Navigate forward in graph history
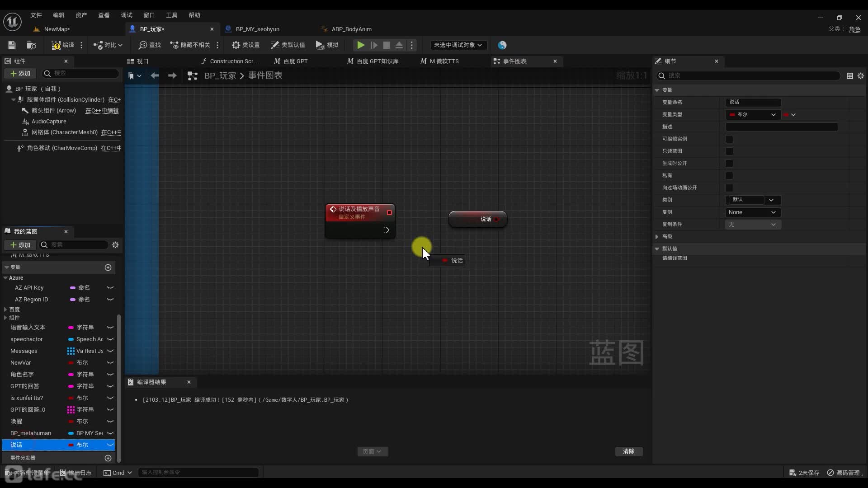This screenshot has width=868, height=488. coord(172,75)
